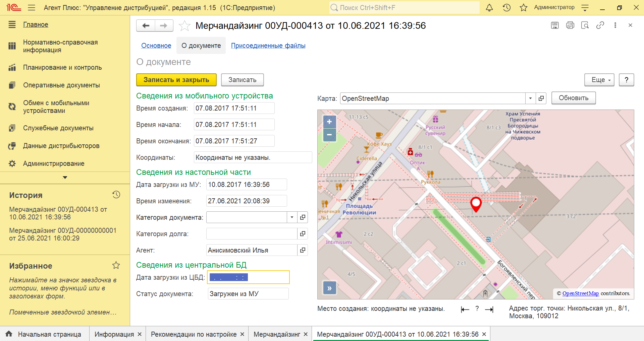Click the Дата загрузки из ЦБД field

[x=249, y=277]
